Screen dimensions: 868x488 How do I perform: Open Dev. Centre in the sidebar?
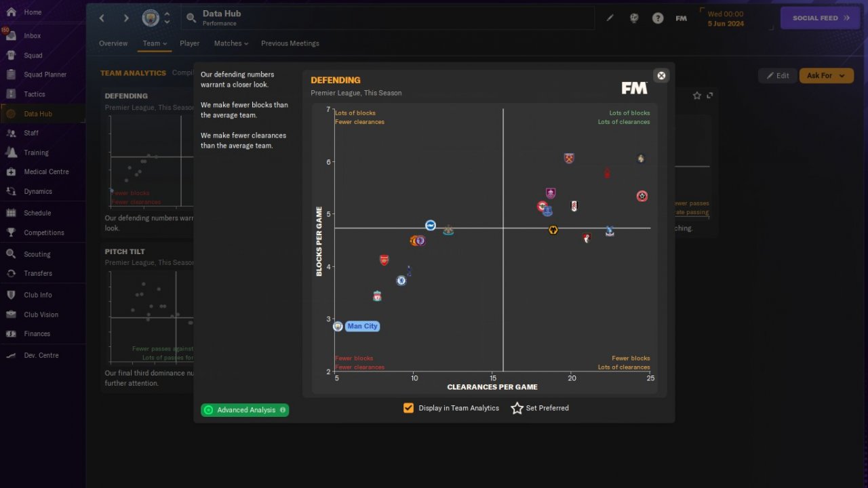[x=41, y=355]
